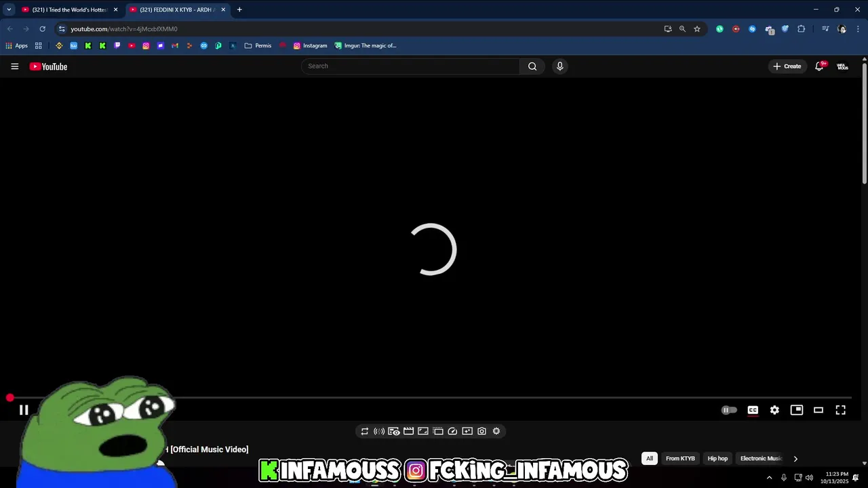Open the Apps bookmark shortcut
Image resolution: width=868 pixels, height=488 pixels.
[x=16, y=45]
